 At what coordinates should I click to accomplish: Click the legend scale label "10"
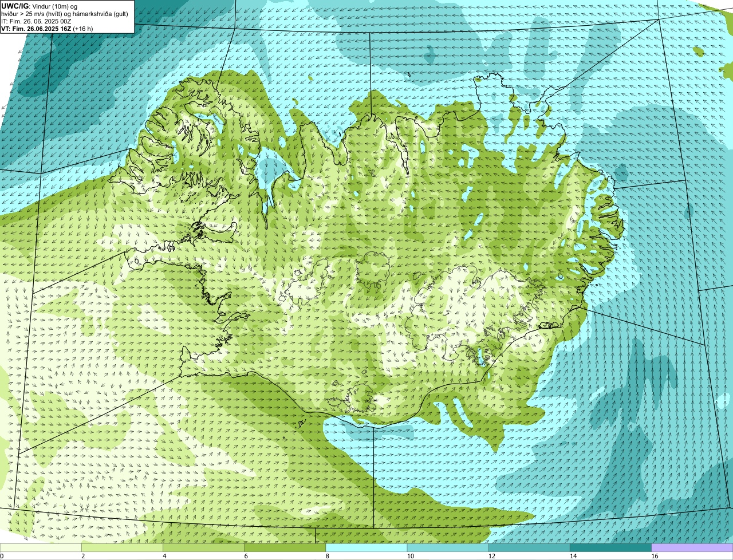point(410,556)
